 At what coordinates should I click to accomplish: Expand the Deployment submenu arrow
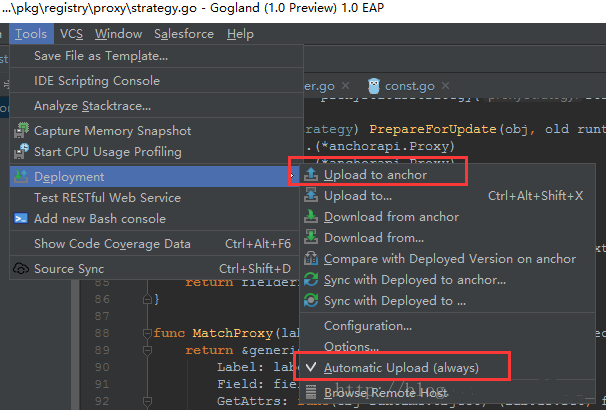point(292,176)
